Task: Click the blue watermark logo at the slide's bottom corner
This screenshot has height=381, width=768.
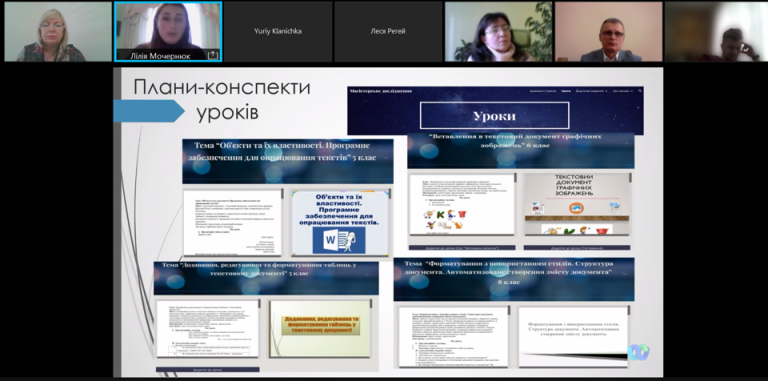Action: (x=638, y=352)
